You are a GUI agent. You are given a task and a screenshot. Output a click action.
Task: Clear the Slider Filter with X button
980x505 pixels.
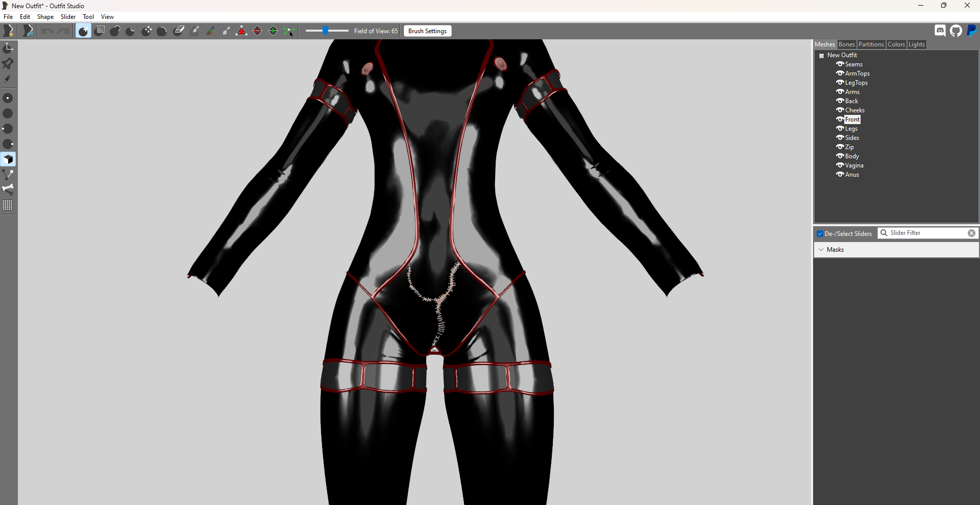(971, 233)
